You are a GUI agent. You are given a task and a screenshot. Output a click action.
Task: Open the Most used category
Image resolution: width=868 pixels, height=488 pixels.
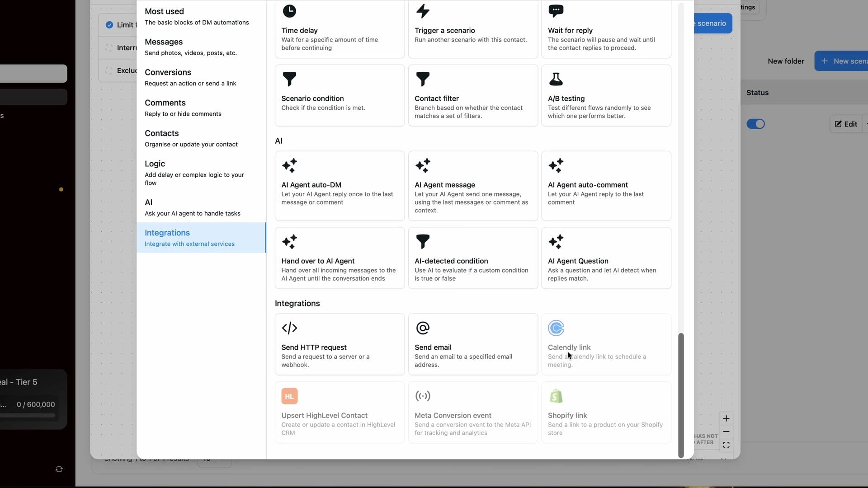click(x=201, y=16)
